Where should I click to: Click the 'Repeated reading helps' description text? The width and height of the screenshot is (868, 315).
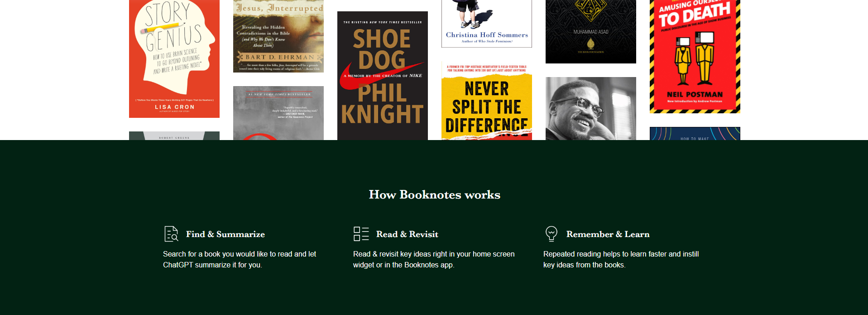coord(621,259)
